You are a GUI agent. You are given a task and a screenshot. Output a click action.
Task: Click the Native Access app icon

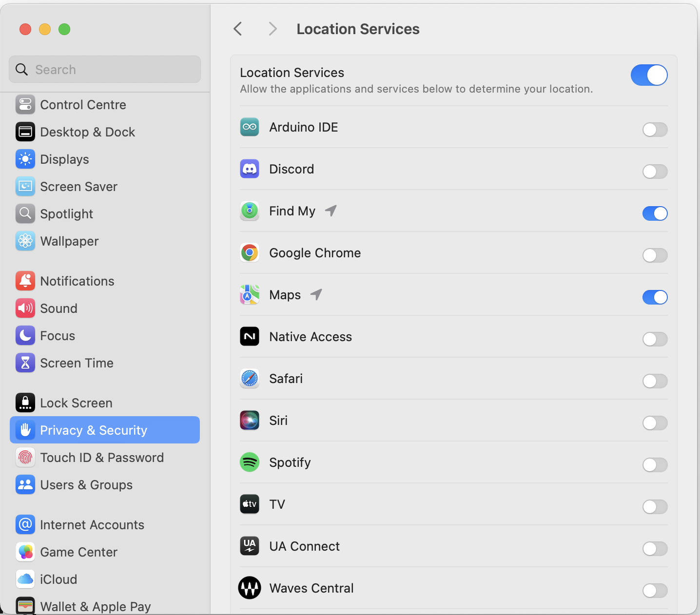[x=250, y=337]
